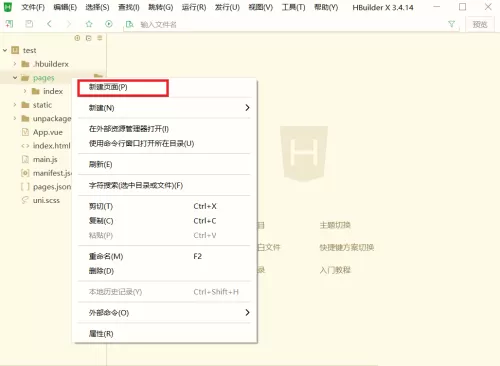Open index.html in file tree
This screenshot has width=500, height=366.
[52, 146]
